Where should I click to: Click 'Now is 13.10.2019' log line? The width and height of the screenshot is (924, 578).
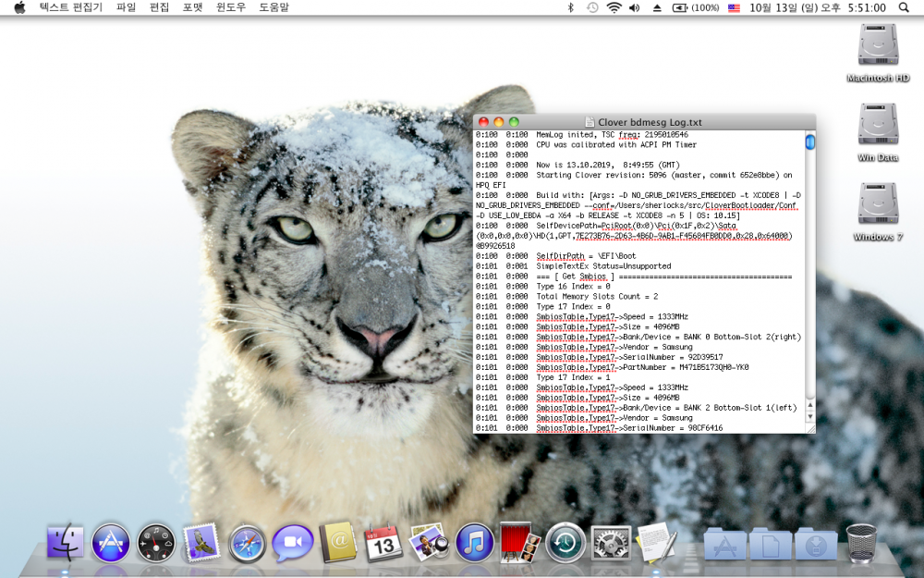pyautogui.click(x=608, y=165)
